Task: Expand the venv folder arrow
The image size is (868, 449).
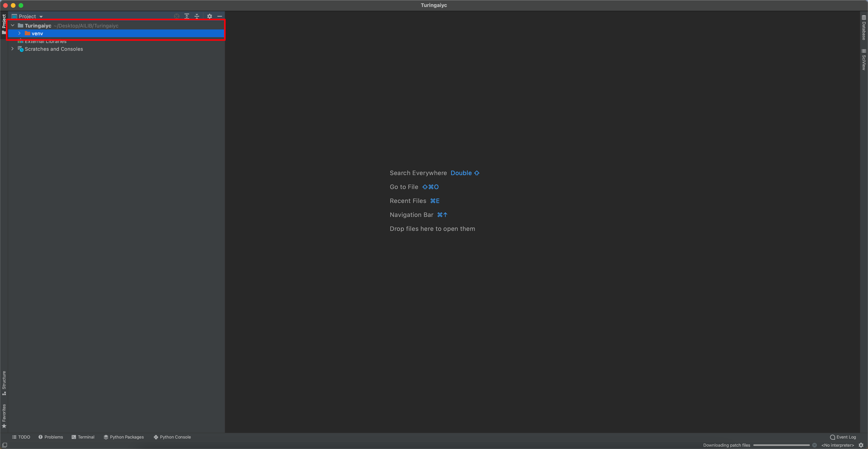Action: [19, 33]
